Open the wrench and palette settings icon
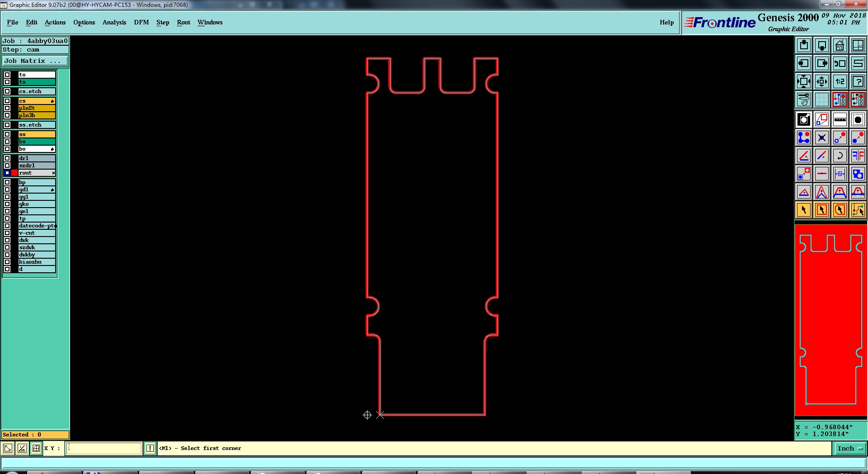This screenshot has width=868, height=474. point(804,100)
